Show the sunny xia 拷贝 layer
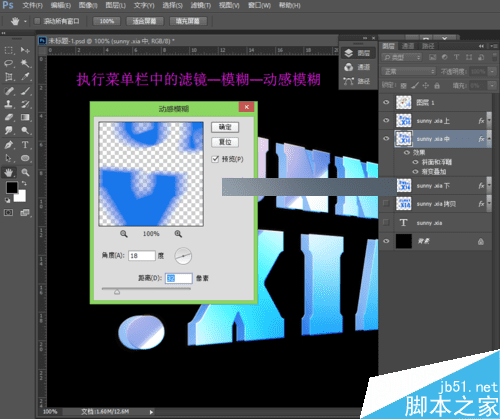 tap(386, 203)
